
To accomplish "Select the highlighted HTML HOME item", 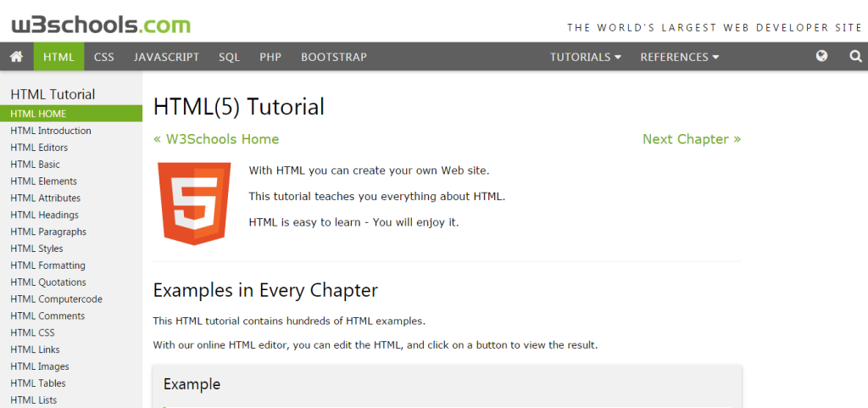I will tap(39, 114).
